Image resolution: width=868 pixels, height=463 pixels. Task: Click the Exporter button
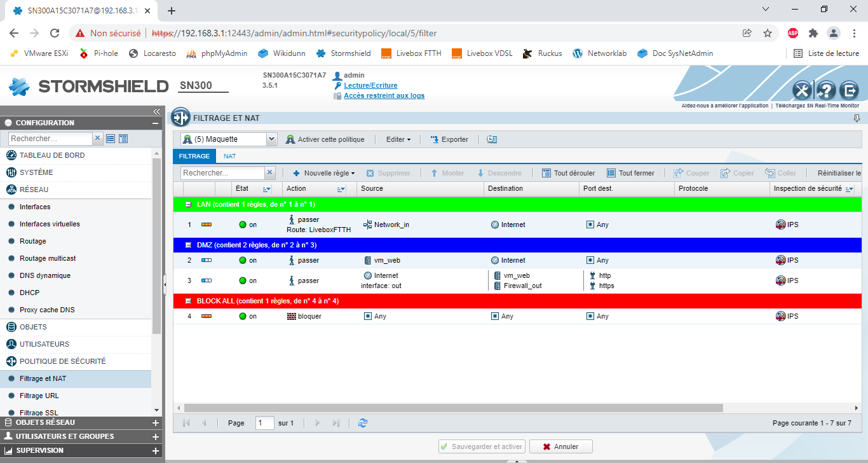tap(449, 139)
